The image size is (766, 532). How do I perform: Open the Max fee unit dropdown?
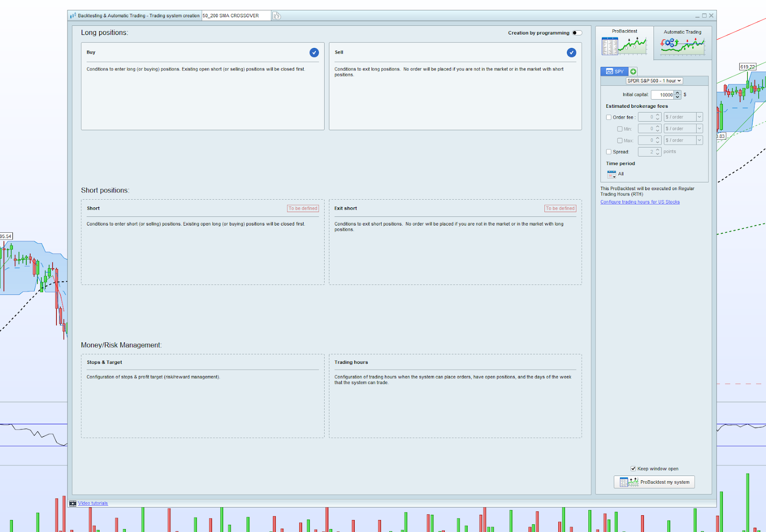coord(683,140)
